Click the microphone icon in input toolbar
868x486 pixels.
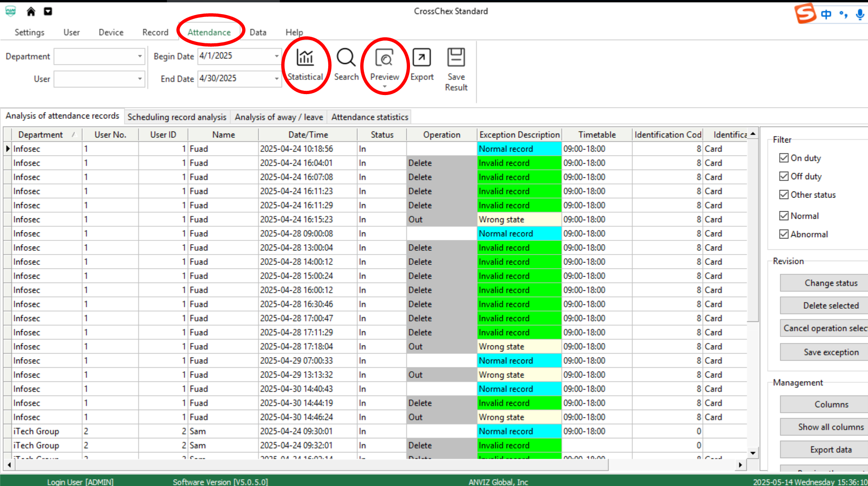(x=860, y=15)
